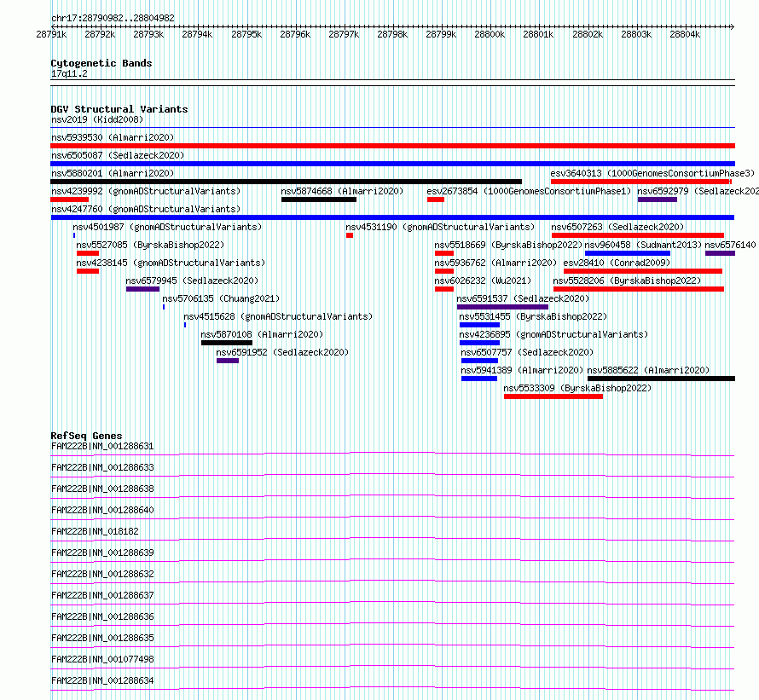Click the chr17:28790982..28804982 region label
The width and height of the screenshot is (759, 700).
coord(113,18)
